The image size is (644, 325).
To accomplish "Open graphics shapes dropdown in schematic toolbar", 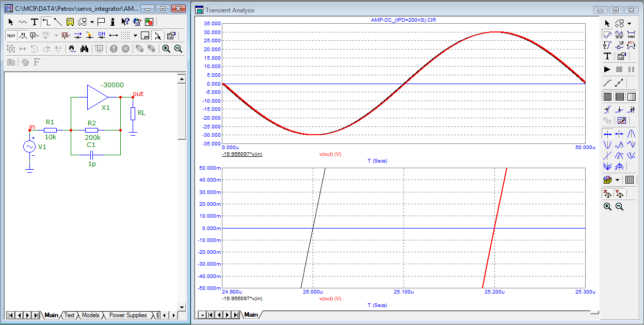I will (x=92, y=22).
